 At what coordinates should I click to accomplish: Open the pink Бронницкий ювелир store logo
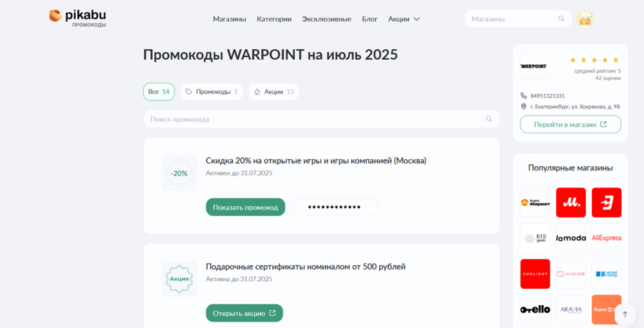(571, 274)
